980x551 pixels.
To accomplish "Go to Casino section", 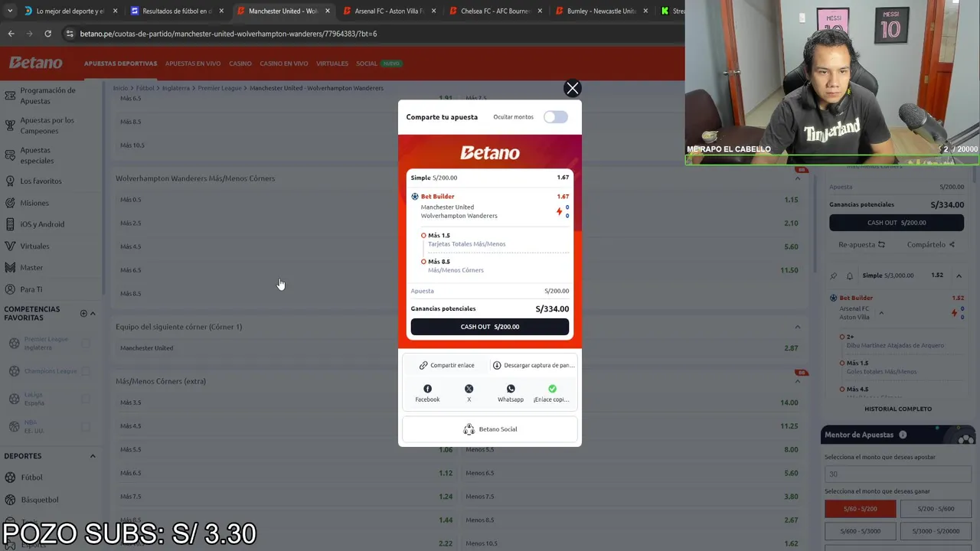I will coord(240,64).
